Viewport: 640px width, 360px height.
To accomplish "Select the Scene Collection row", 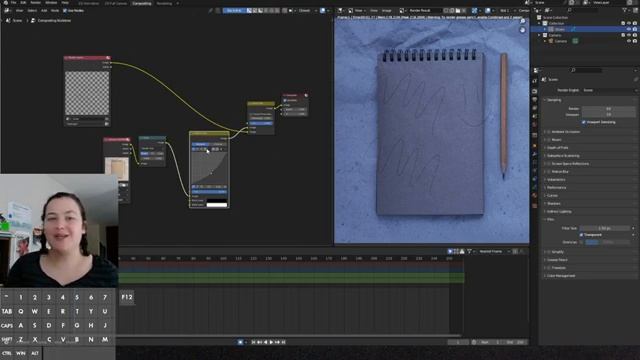I will (x=555, y=18).
